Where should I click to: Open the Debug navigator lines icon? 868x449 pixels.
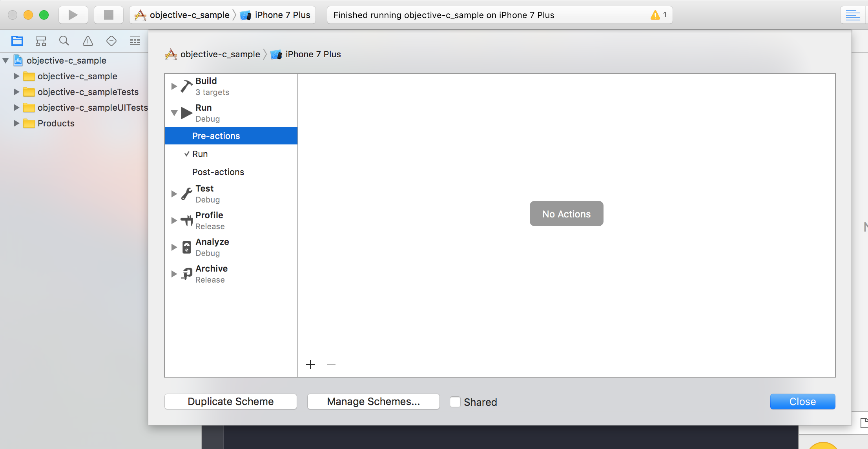[x=135, y=41]
